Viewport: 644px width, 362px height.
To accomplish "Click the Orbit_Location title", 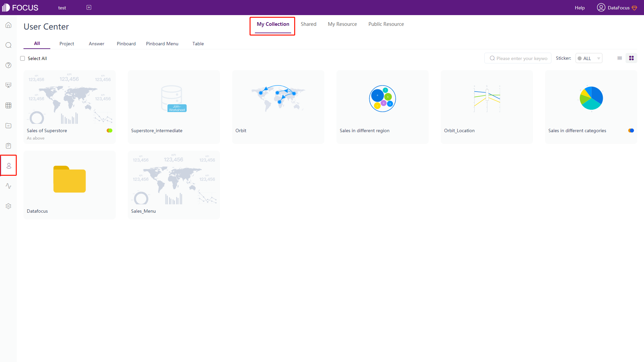I will (459, 131).
